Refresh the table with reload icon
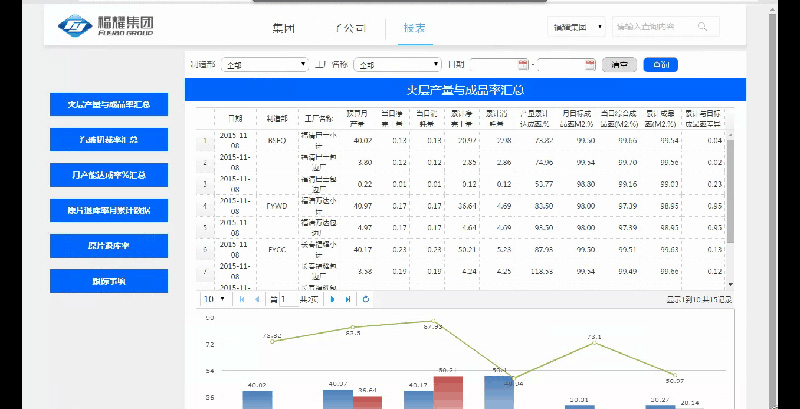Viewport: 800px width, 409px height. (x=366, y=299)
